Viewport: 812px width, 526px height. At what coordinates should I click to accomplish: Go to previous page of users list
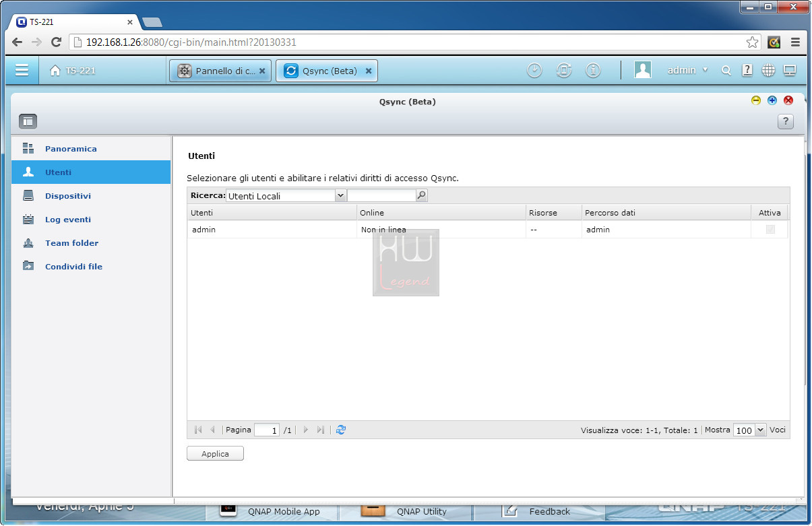(213, 430)
